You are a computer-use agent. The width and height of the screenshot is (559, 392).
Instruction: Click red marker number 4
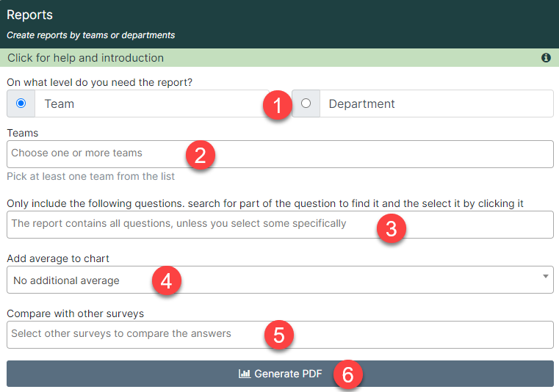[167, 281]
